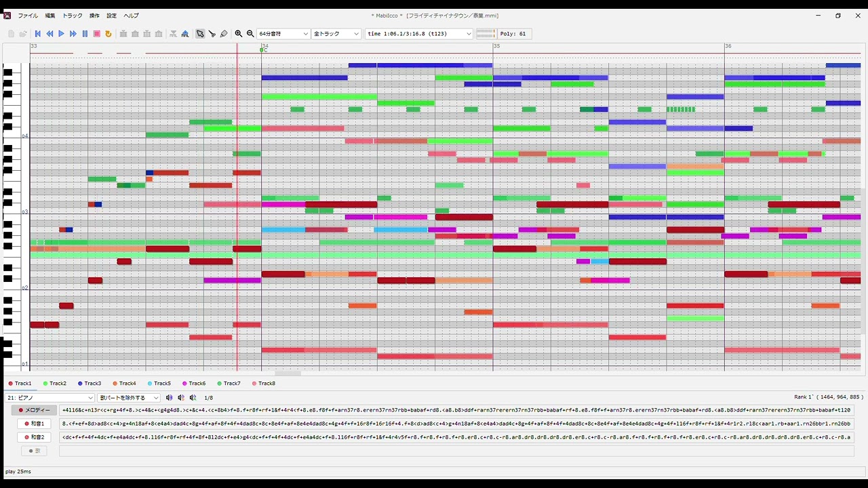Screen dimensions: 868x488
Task: Open the ヘルプ menu
Action: click(131, 16)
